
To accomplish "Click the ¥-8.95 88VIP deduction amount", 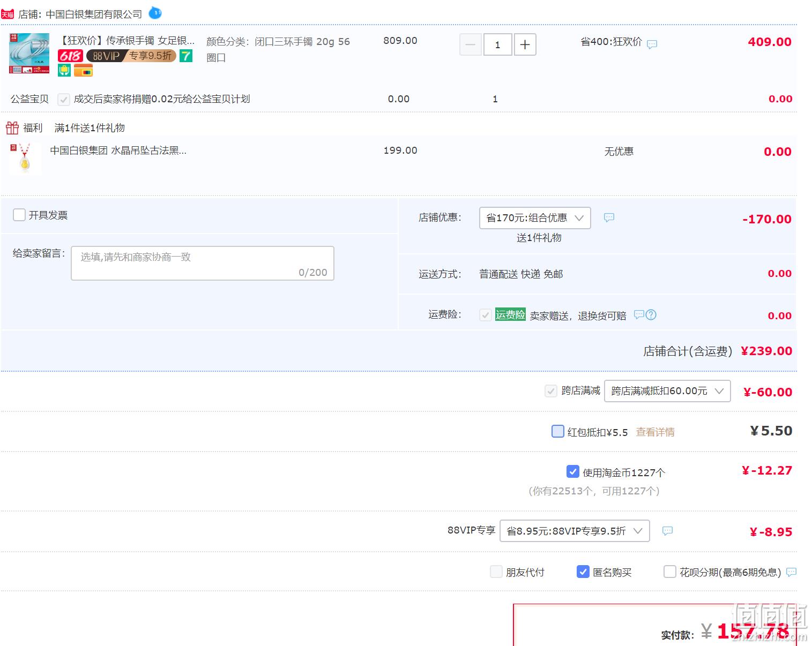I will pyautogui.click(x=771, y=532).
